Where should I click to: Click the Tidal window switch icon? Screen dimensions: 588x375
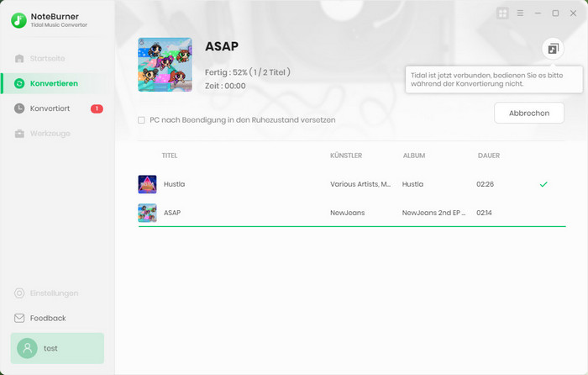[553, 49]
